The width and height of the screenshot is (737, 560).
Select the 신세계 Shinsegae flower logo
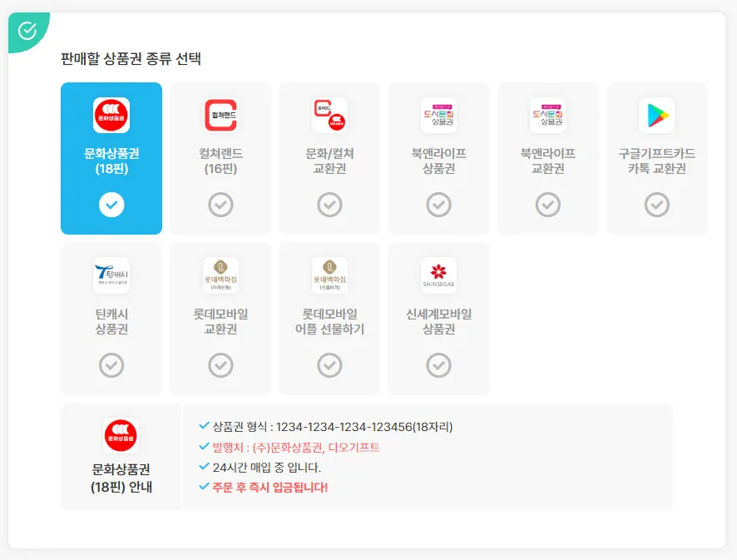[x=438, y=275]
